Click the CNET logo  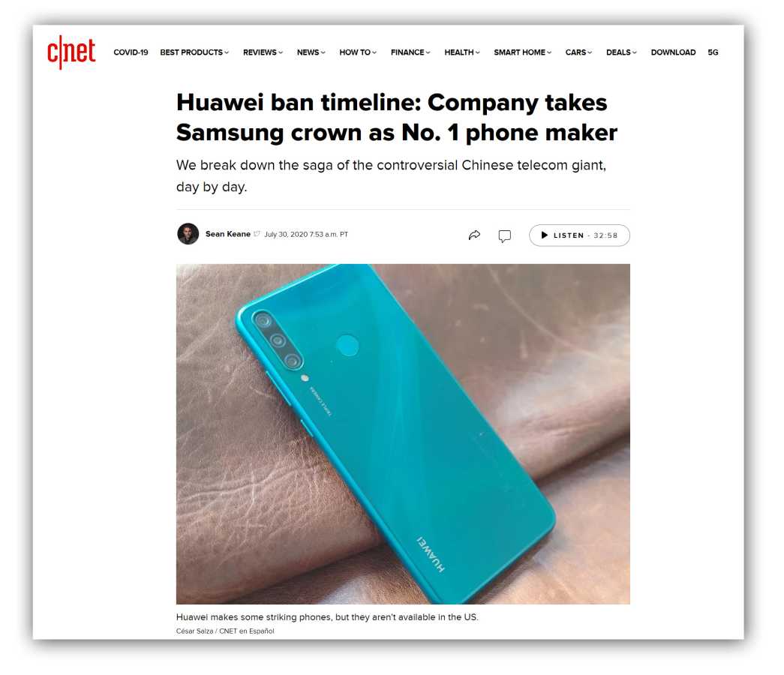click(71, 52)
